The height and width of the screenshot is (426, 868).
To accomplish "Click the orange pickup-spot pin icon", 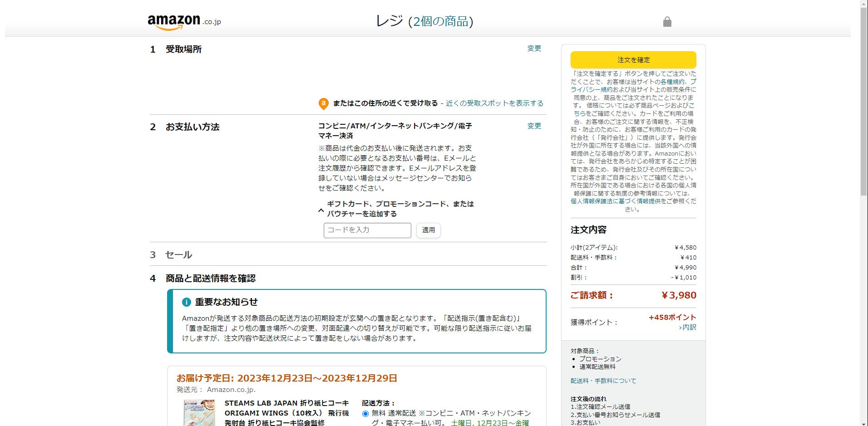I will 323,104.
